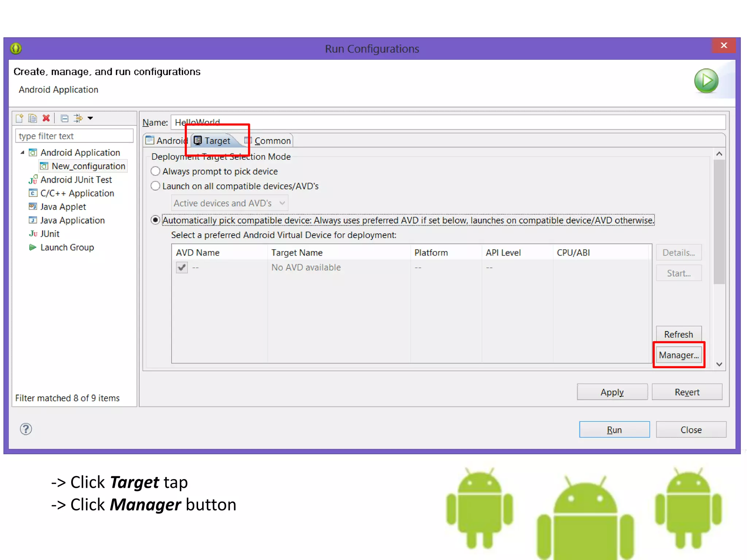Click the No AVD available cell

point(306,267)
